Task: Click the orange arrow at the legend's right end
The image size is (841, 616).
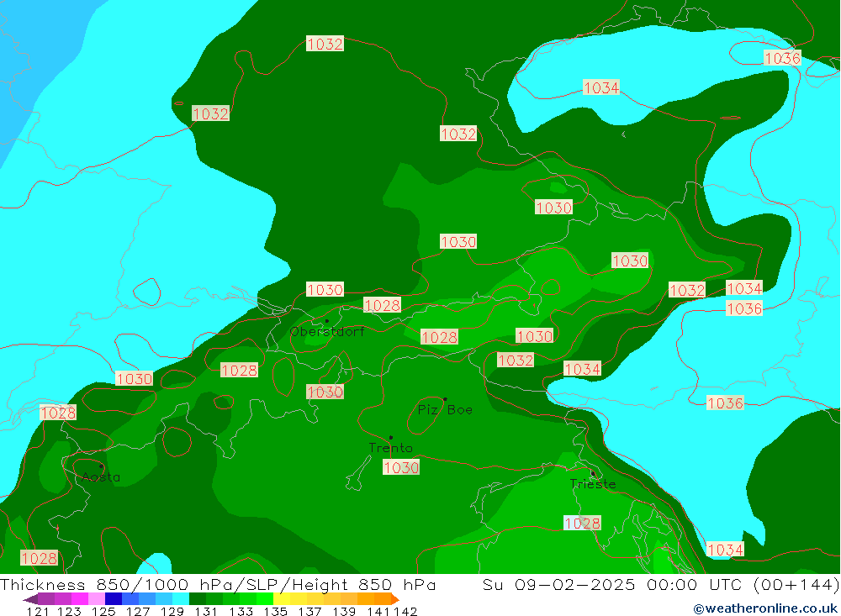Action: (394, 598)
